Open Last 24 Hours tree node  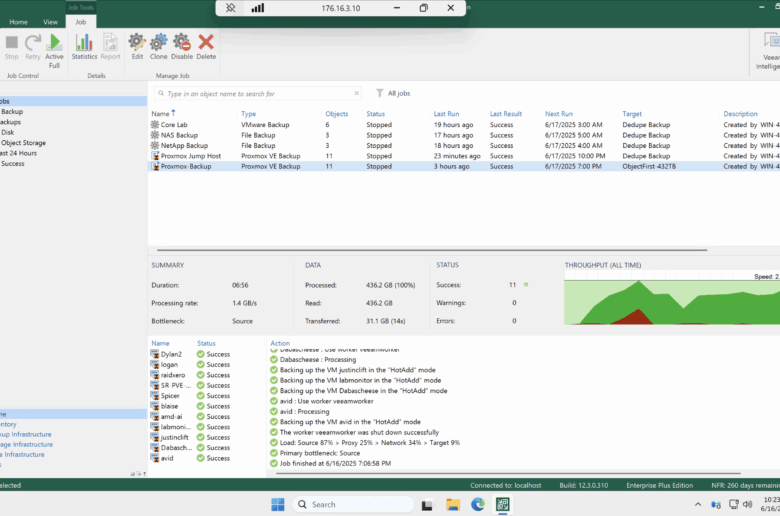[x=18, y=153]
